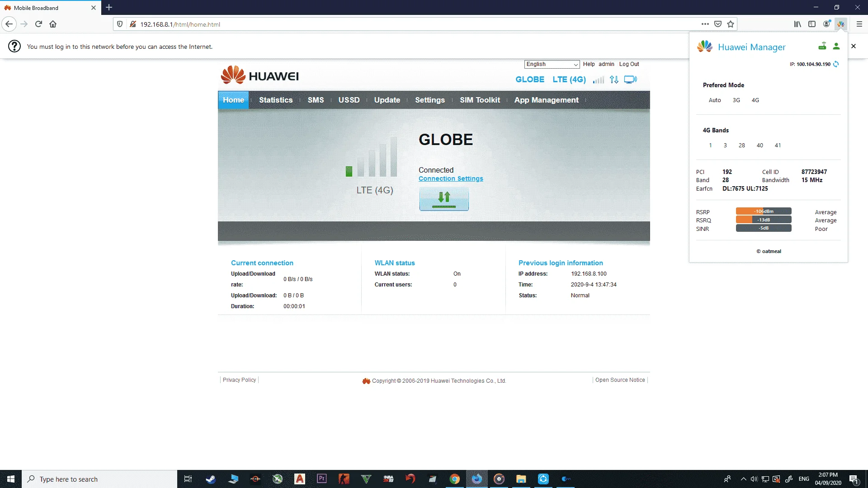Open Connection Settings link
Screen dimensions: 868x488
(x=451, y=178)
